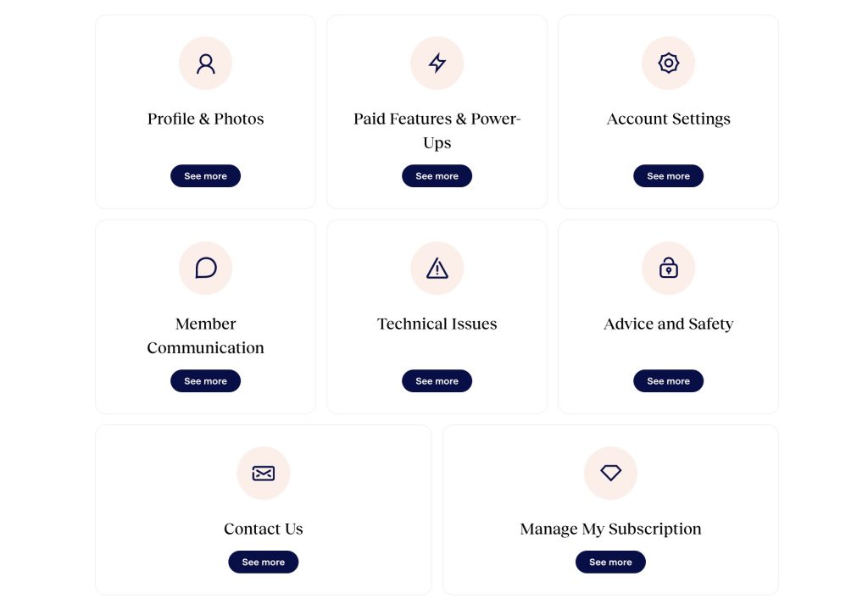Click See more for Manage My Subscription

pos(610,562)
